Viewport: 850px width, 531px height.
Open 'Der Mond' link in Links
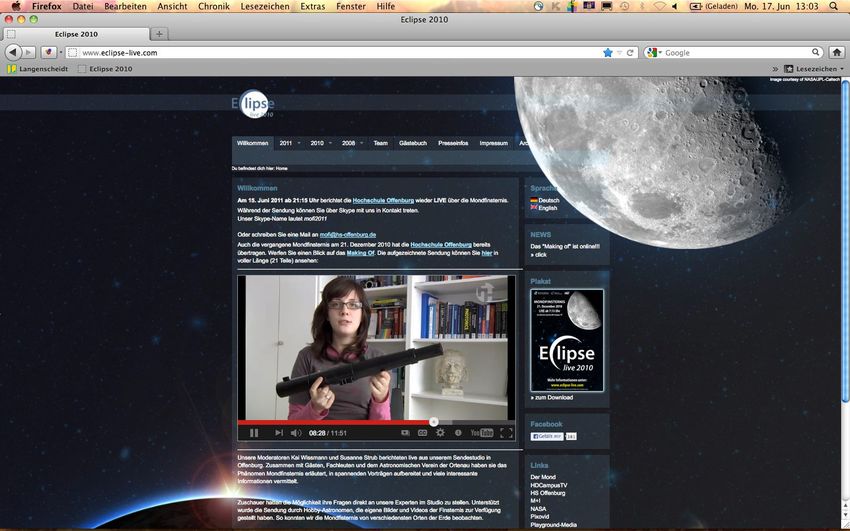pos(543,477)
